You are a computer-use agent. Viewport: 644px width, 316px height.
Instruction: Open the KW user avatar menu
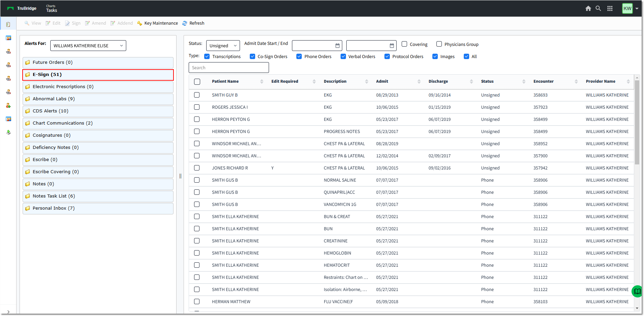[x=627, y=8]
